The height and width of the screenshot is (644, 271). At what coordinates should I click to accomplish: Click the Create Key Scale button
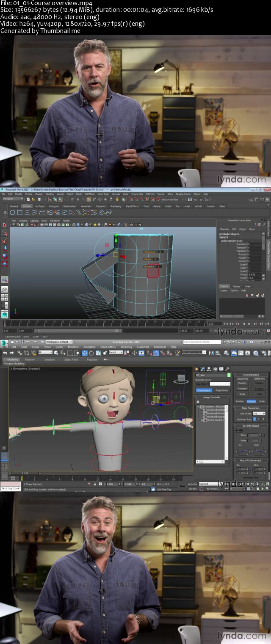(x=242, y=394)
